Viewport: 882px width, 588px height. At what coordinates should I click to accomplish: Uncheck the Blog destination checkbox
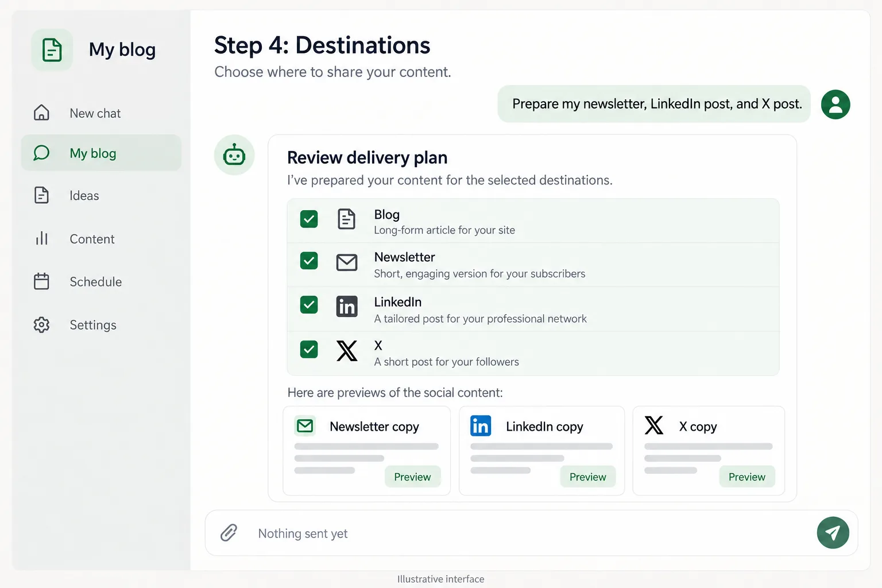tap(309, 219)
